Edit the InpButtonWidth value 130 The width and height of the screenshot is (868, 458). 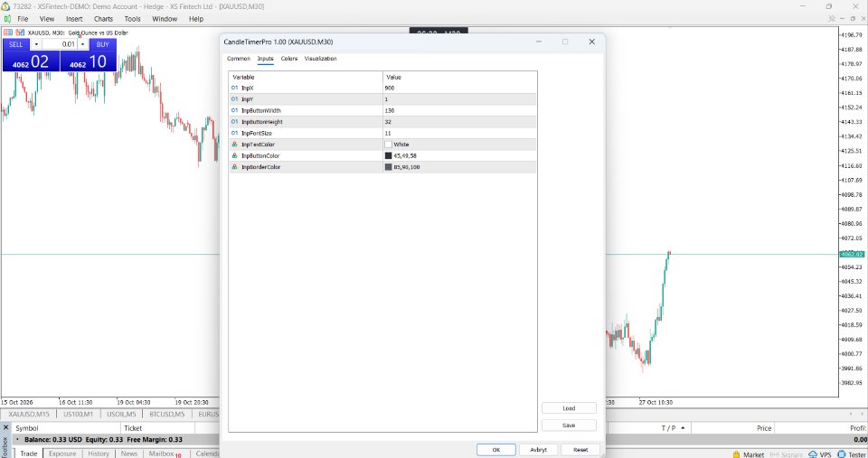click(459, 110)
